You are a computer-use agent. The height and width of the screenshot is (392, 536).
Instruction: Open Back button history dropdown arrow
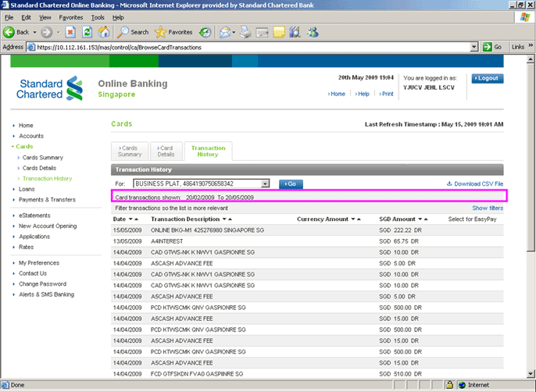[34, 32]
